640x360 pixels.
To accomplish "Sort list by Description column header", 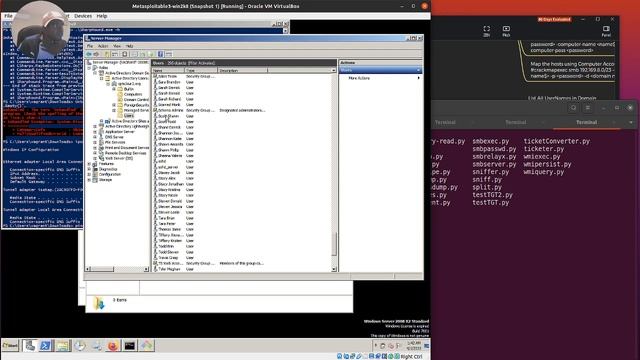I will pos(242,71).
